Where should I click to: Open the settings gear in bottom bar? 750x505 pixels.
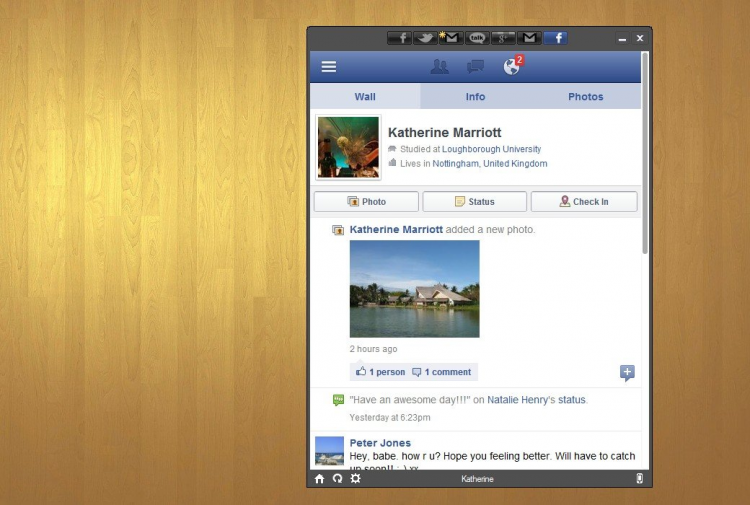355,479
